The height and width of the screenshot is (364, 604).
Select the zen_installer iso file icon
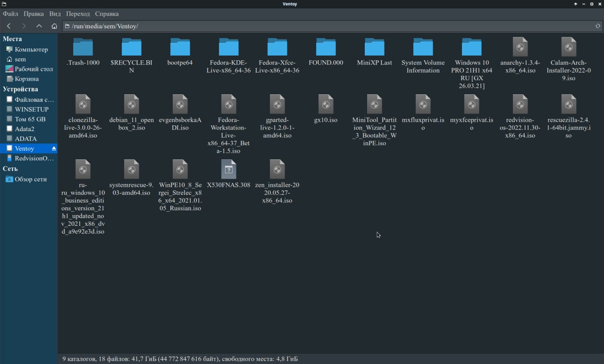pos(277,169)
